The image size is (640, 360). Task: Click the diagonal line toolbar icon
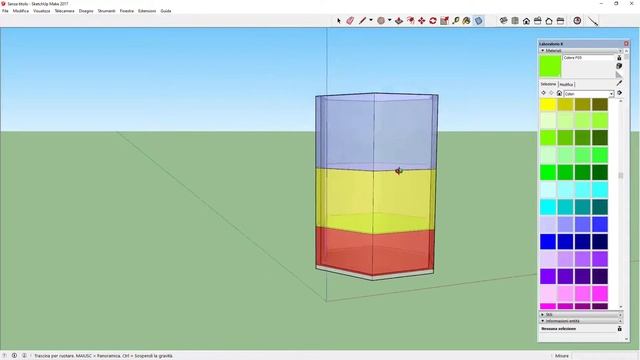pos(593,20)
